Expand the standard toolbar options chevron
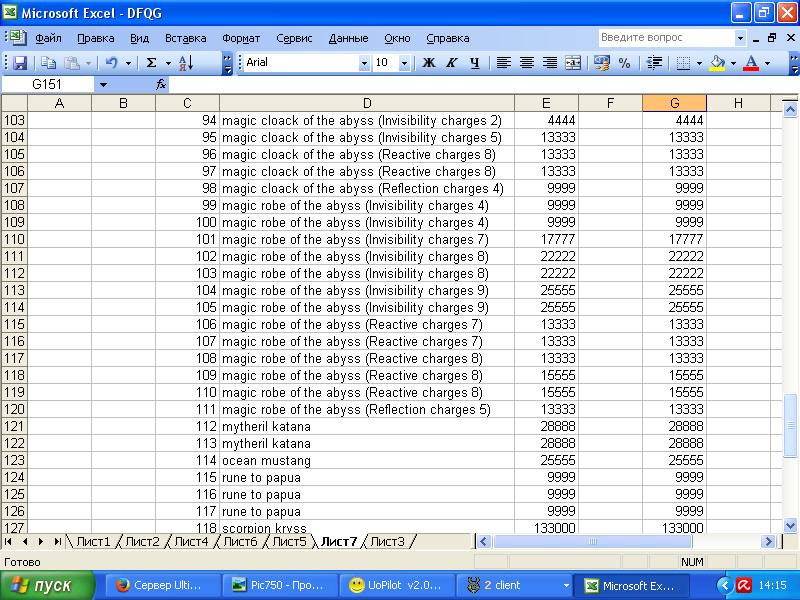The image size is (800, 600). [228, 63]
